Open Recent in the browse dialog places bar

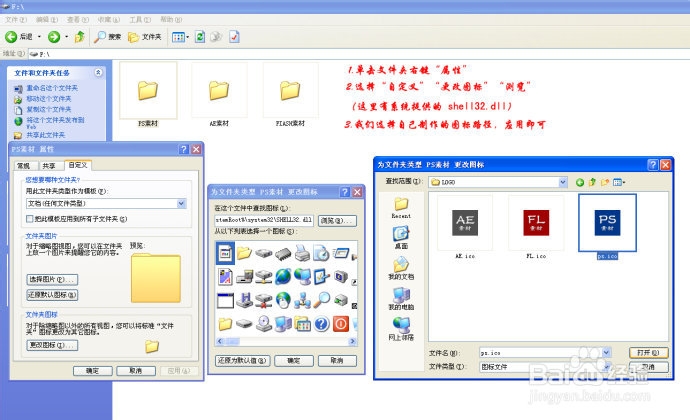pyautogui.click(x=401, y=208)
